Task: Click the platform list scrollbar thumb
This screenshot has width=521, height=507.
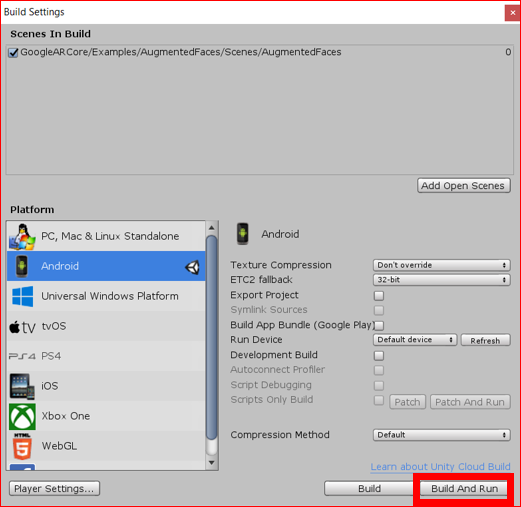Action: point(211,337)
